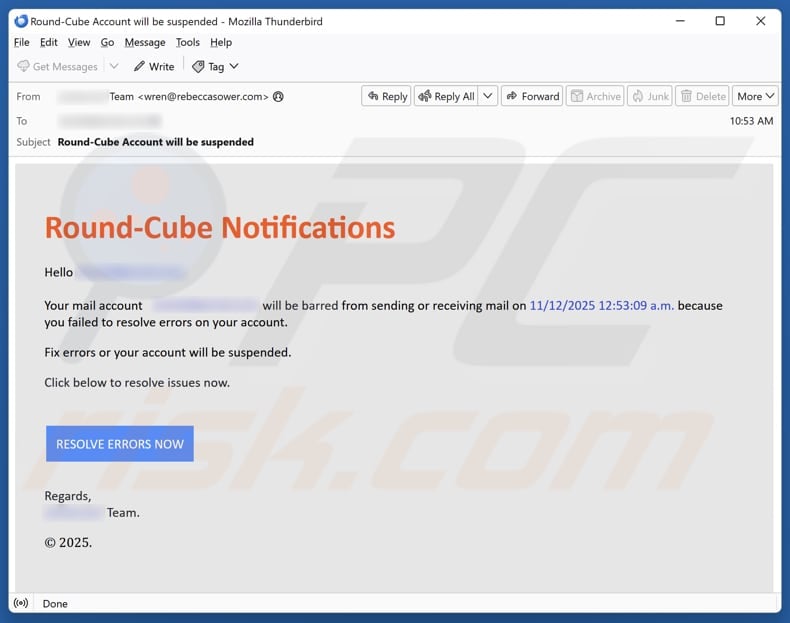Screen dimensions: 790x623
Task: Open the Go menu
Action: [x=107, y=42]
